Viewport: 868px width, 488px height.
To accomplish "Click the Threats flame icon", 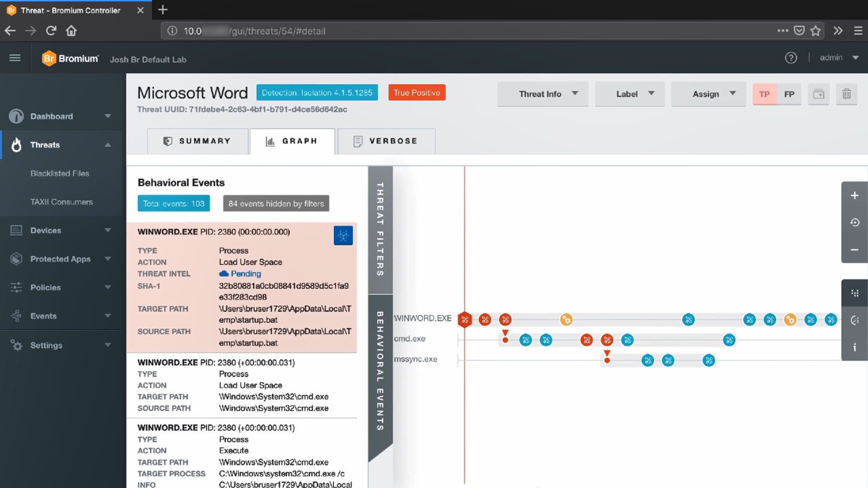I will click(16, 145).
